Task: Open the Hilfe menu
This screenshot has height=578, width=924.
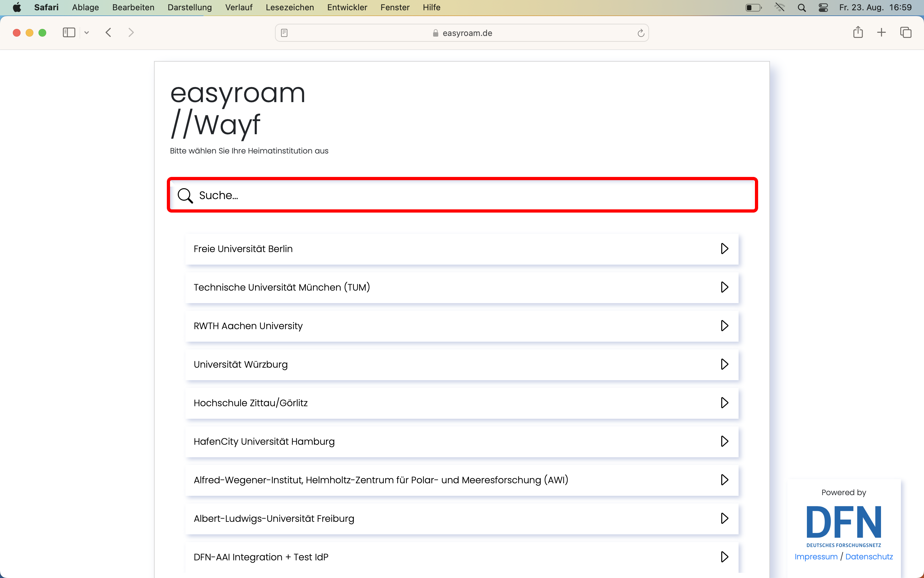Action: coord(432,7)
